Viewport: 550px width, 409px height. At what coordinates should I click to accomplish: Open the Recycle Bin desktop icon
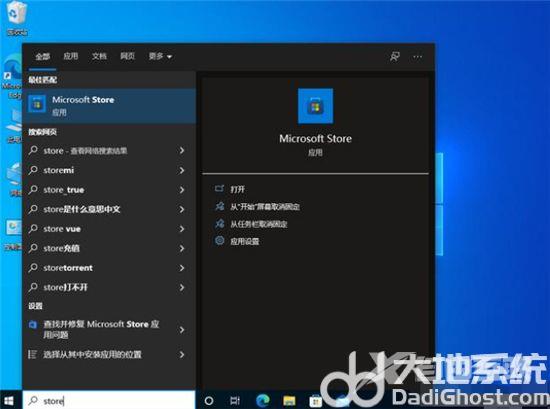(x=16, y=18)
